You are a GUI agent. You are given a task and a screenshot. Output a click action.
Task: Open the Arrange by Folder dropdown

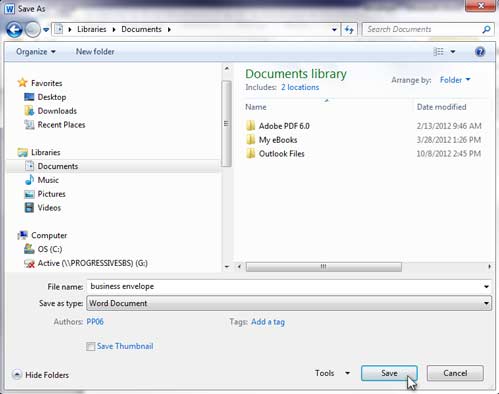(455, 80)
